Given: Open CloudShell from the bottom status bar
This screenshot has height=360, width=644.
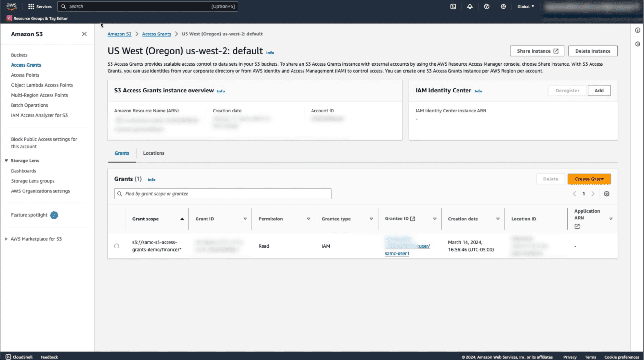Looking at the screenshot, I should tap(19, 357).
